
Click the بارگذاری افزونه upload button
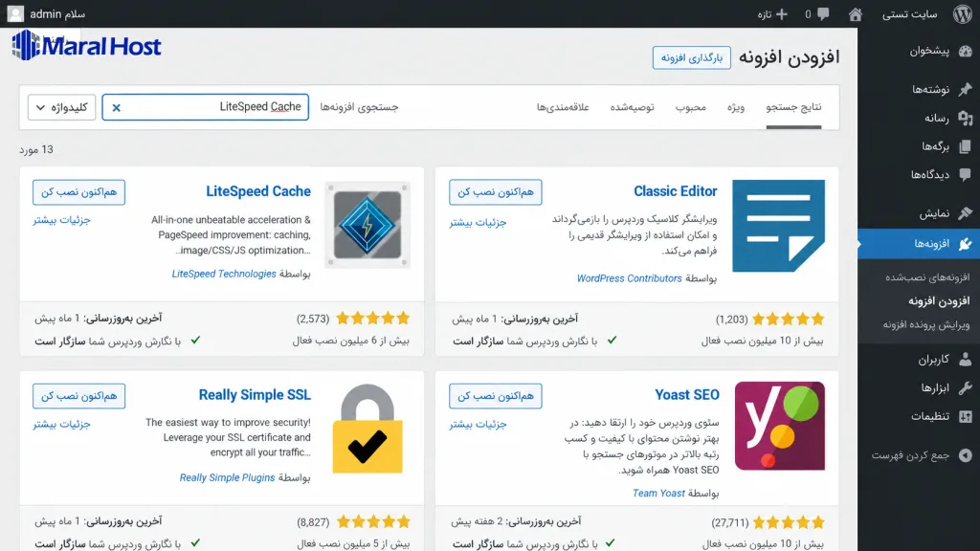[x=691, y=57]
